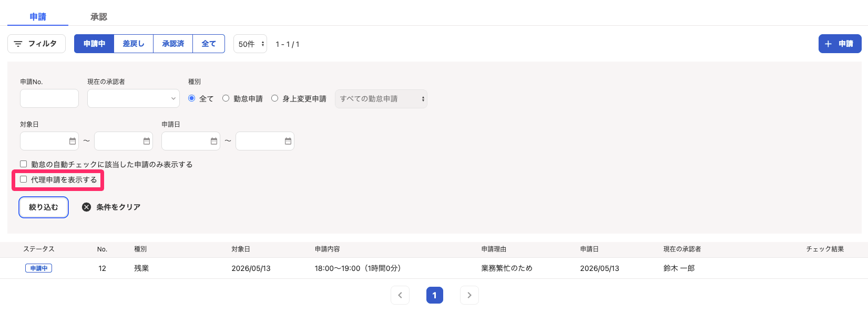Click the approver name 鈴木 一郎

679,268
